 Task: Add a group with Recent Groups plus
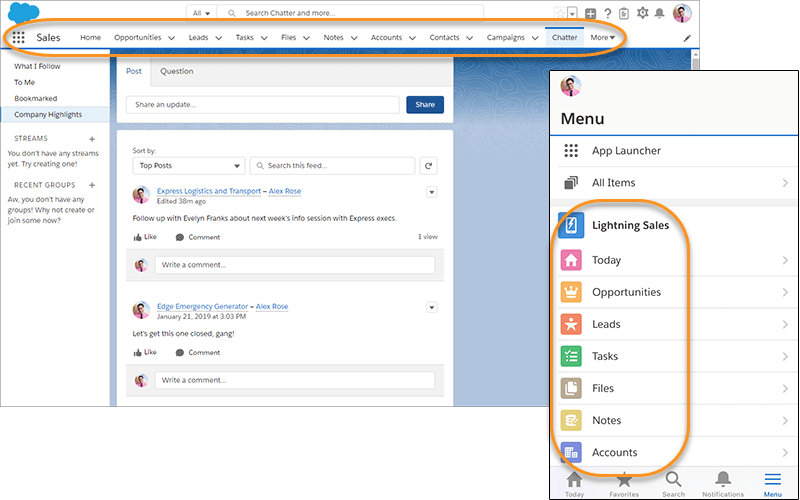[92, 185]
